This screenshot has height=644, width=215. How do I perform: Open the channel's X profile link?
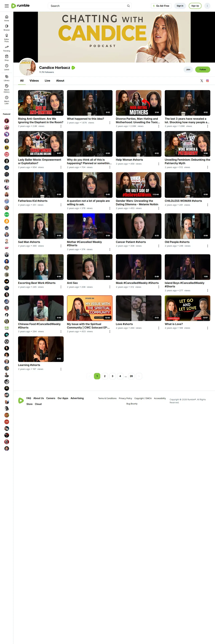coord(201,81)
